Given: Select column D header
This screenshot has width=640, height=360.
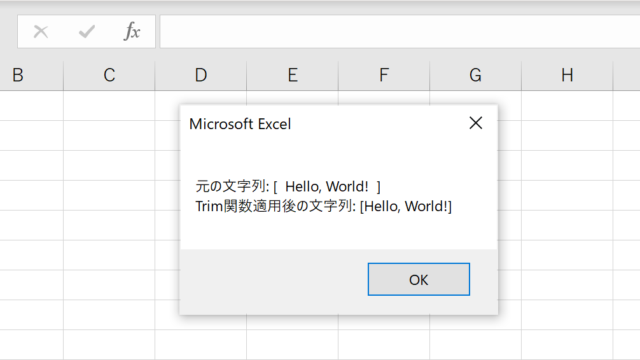Looking at the screenshot, I should [201, 75].
